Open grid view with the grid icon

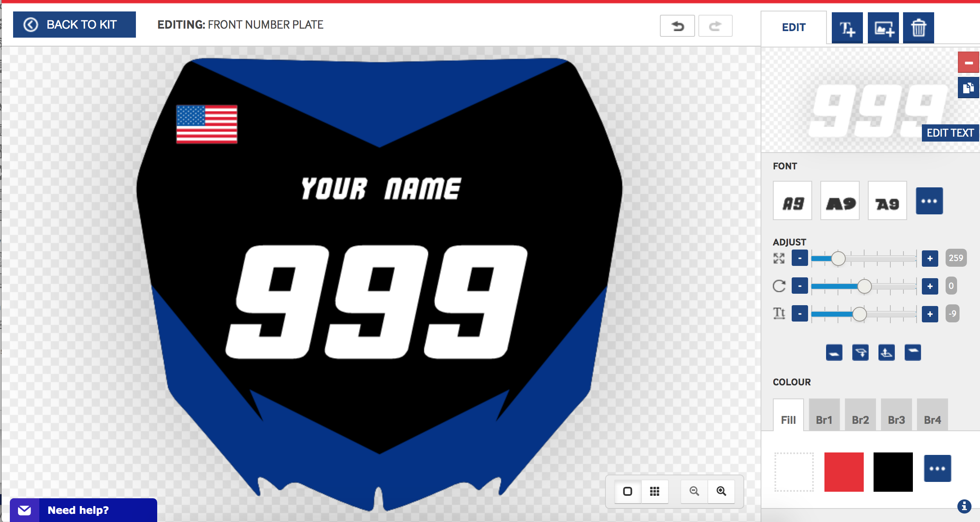pos(655,491)
